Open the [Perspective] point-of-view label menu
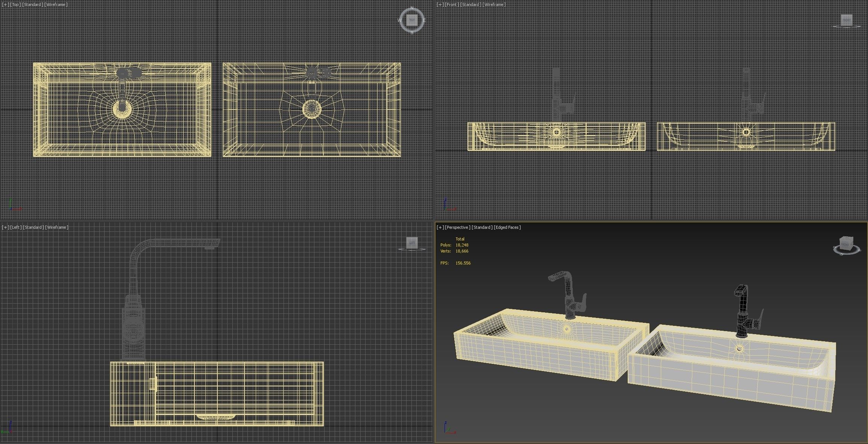The image size is (868, 444). click(x=457, y=227)
